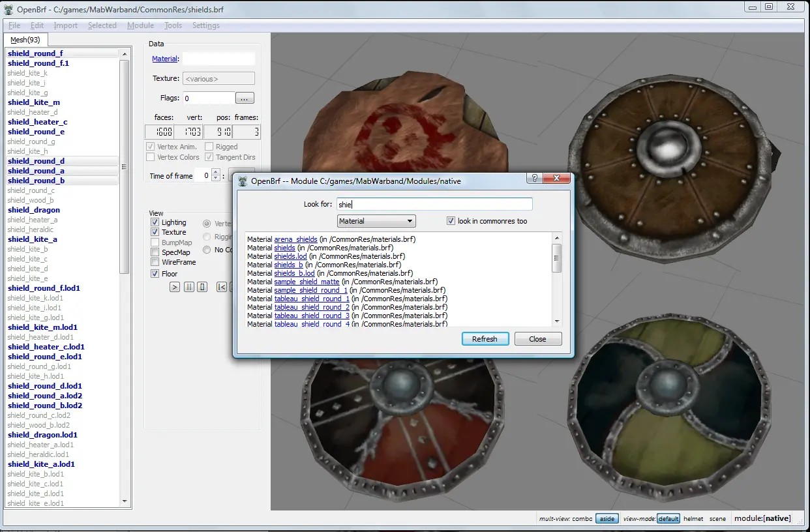The height and width of the screenshot is (532, 810).
Task: Open the Import menu
Action: tap(66, 25)
